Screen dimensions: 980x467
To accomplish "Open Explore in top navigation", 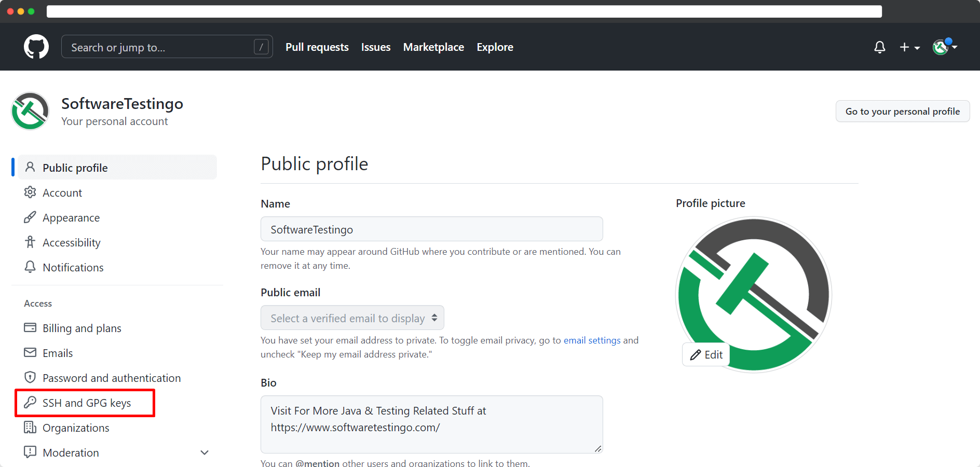I will (495, 47).
